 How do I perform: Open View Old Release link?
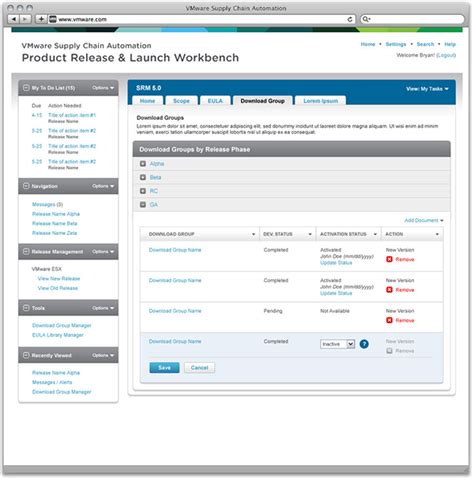(x=58, y=288)
